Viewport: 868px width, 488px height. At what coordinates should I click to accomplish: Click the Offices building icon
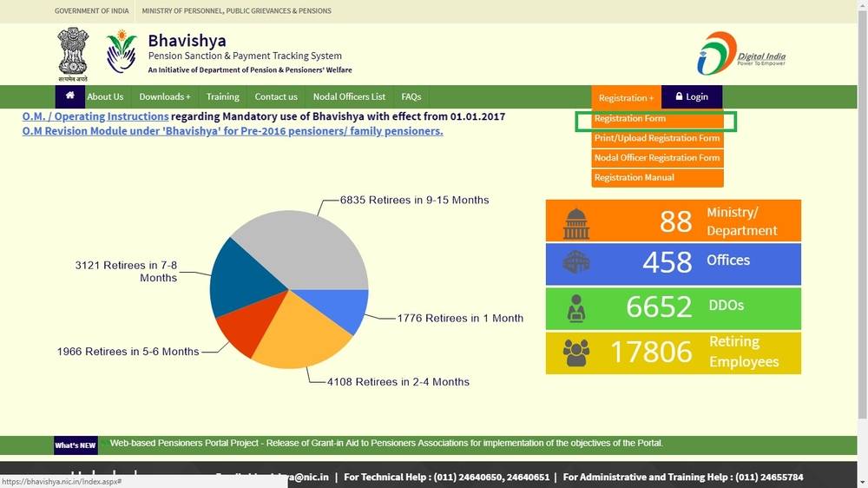[575, 263]
